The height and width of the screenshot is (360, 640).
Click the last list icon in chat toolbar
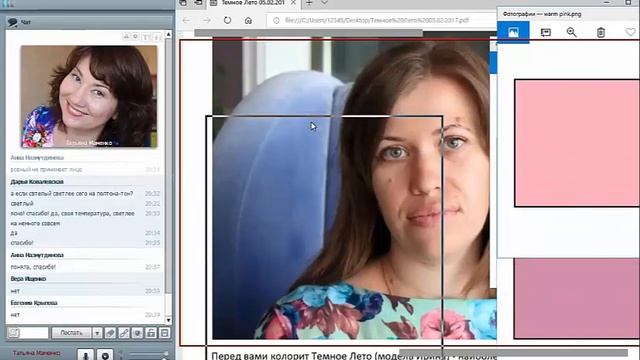click(164, 333)
